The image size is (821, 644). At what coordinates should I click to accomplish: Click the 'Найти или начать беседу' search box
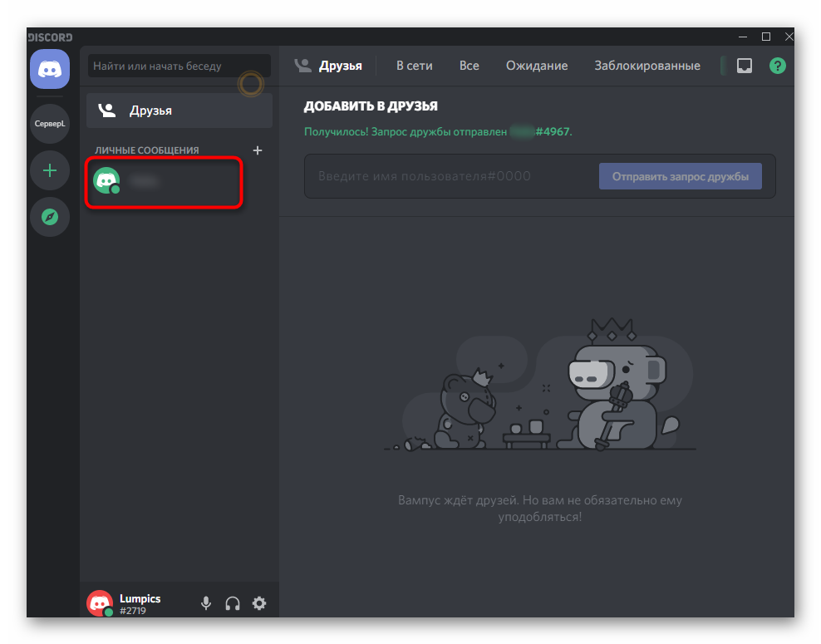(x=179, y=66)
